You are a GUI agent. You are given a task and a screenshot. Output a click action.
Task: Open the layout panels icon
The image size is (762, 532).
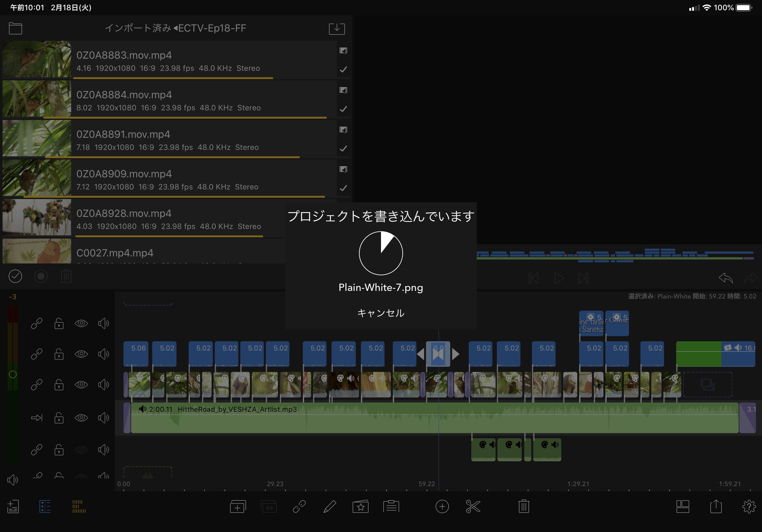click(682, 506)
